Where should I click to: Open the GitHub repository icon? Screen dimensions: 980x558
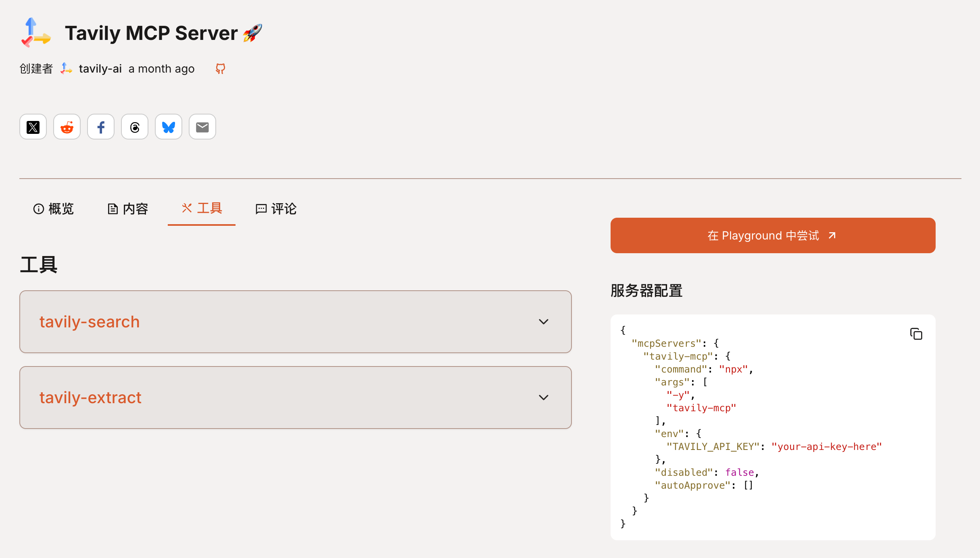point(220,69)
